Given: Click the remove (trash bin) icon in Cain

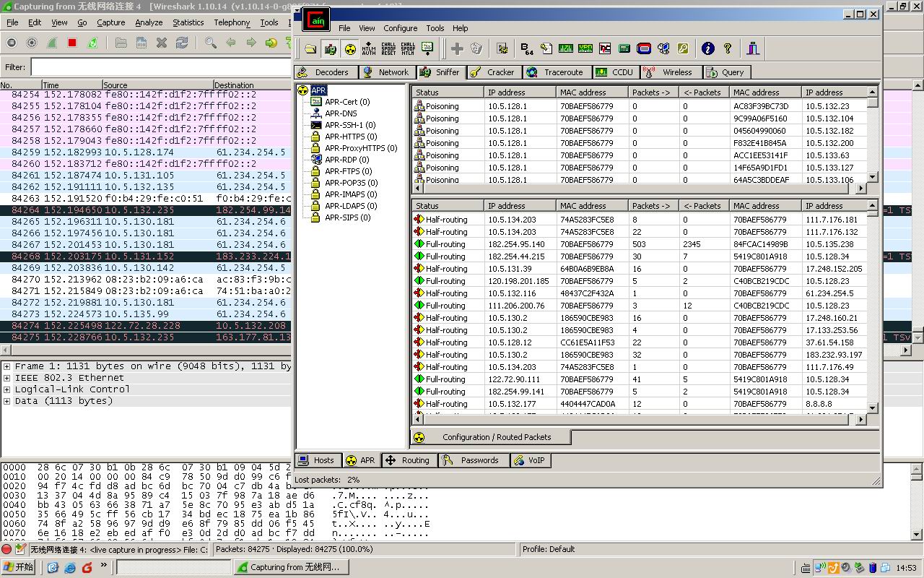Looking at the screenshot, I should click(x=476, y=49).
